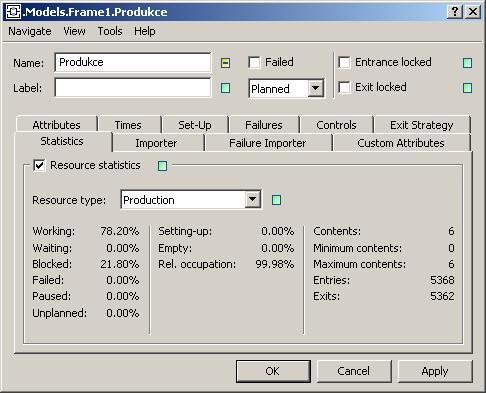This screenshot has width=486, height=393.
Task: Switch to the Failures tab
Action: pyautogui.click(x=264, y=125)
